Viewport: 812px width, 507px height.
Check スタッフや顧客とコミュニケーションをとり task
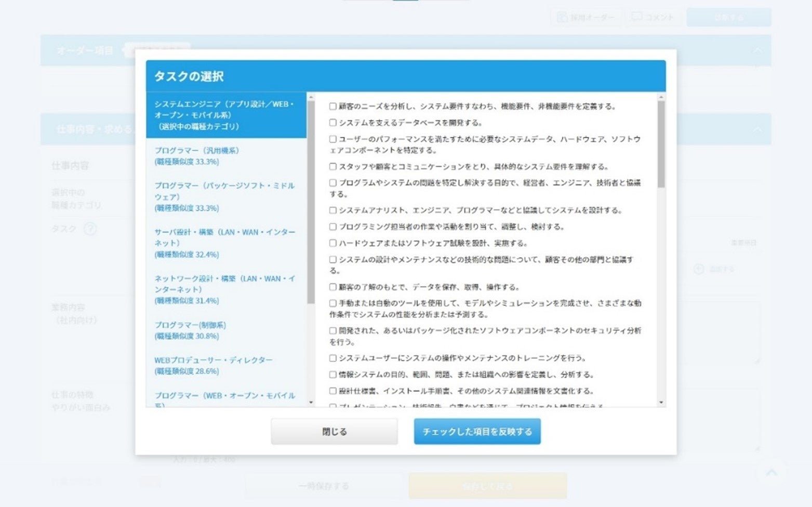[332, 167]
